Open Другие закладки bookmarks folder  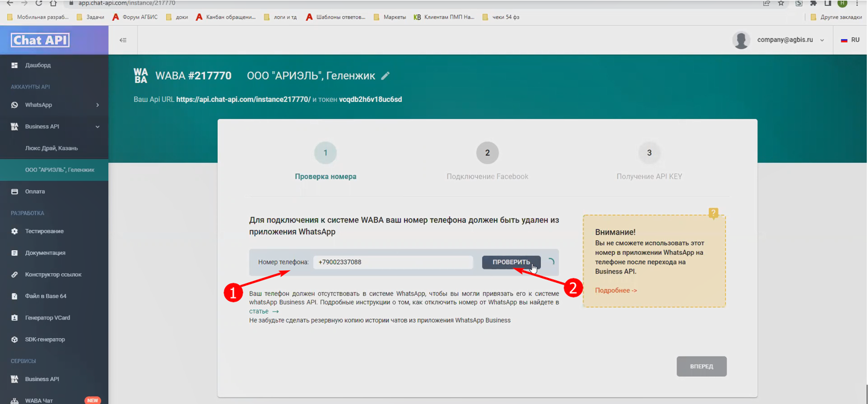pos(836,17)
